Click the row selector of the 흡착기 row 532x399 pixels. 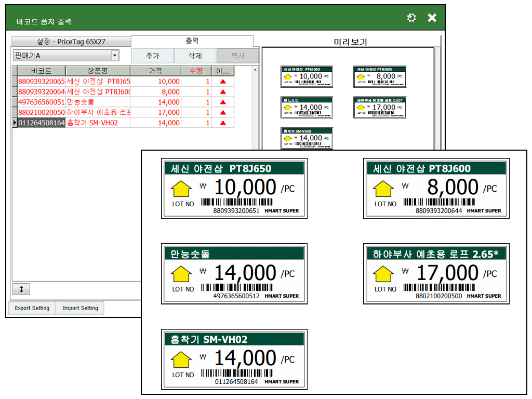pos(15,123)
